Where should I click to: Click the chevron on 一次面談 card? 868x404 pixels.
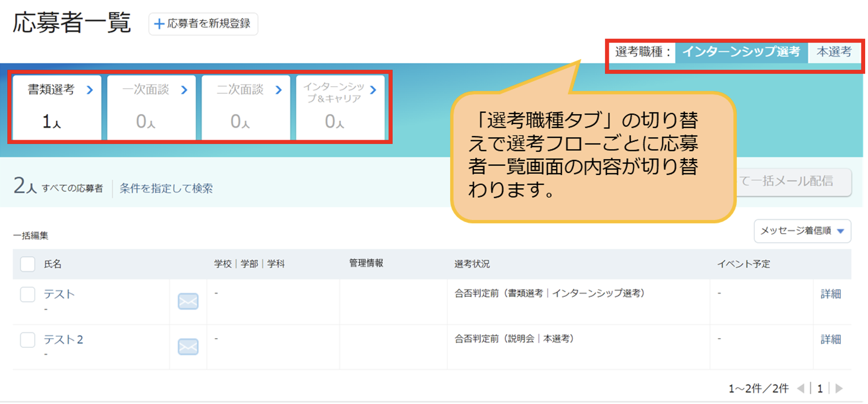[184, 90]
